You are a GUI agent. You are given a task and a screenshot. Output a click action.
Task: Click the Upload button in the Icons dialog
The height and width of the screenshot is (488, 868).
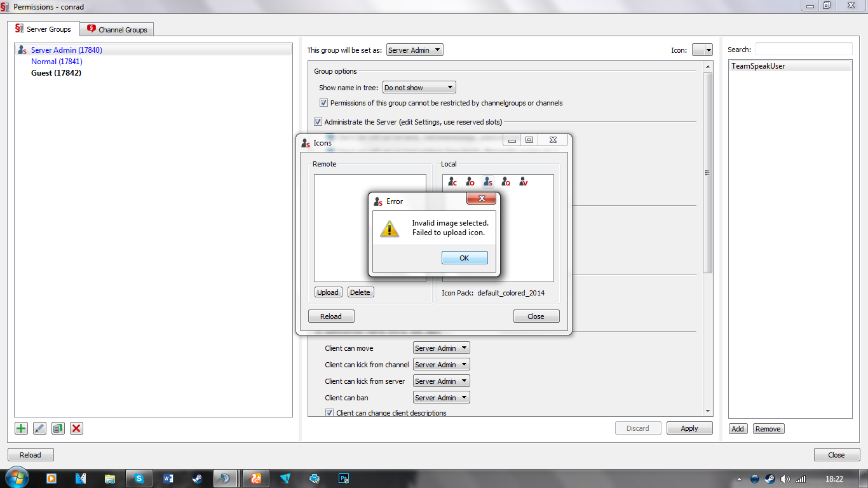click(x=328, y=292)
